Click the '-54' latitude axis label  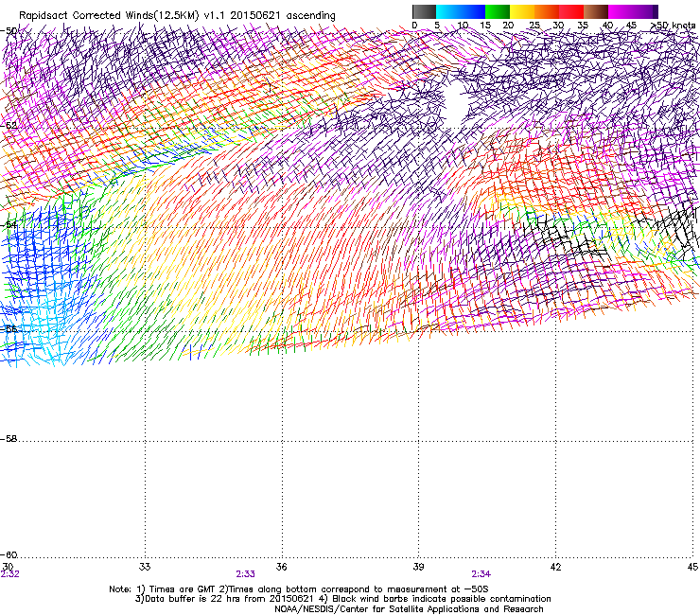coord(9,224)
